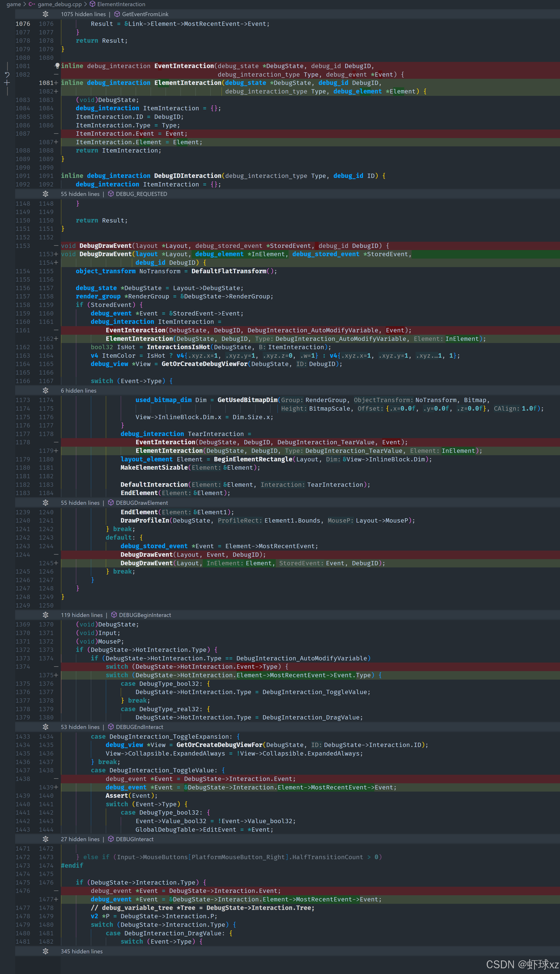Open the game_debug.cpp breadcrumb item
Viewport: 560px width, 974px height.
click(x=59, y=4)
